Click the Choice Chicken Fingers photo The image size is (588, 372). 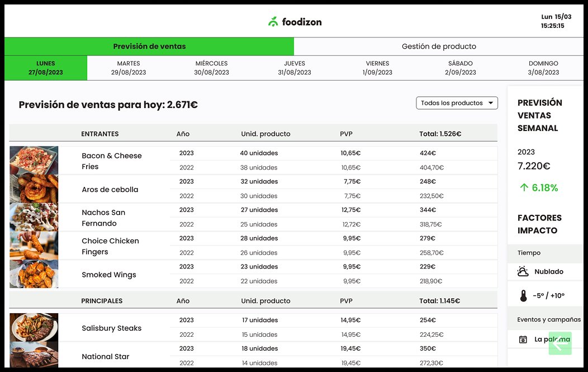(34, 246)
